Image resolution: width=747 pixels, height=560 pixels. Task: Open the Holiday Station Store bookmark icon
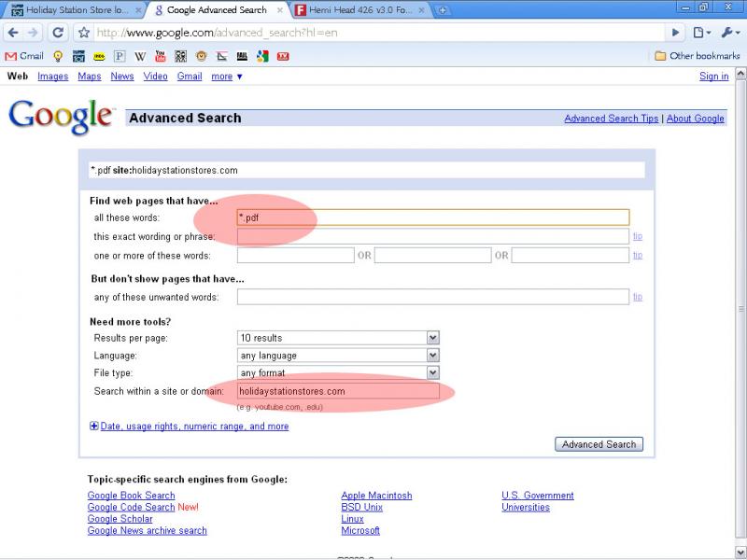pos(78,56)
